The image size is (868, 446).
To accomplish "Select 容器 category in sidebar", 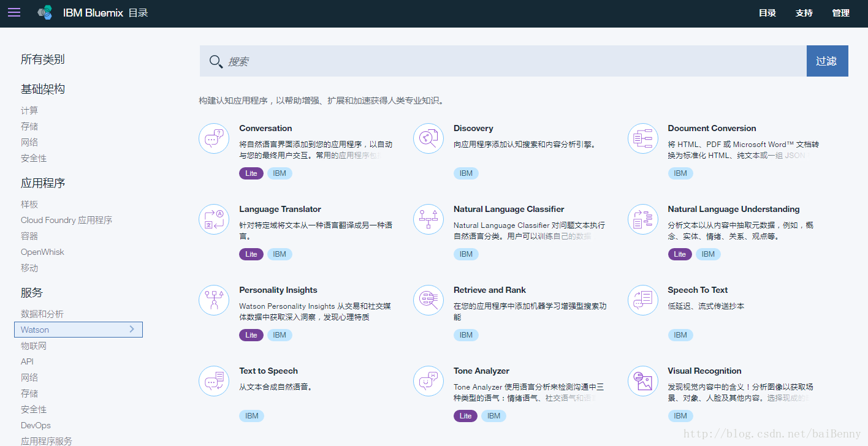I will click(29, 236).
